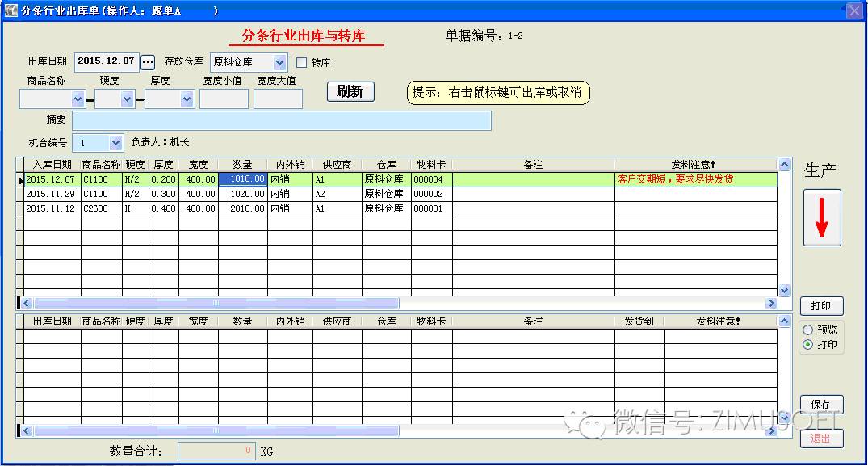Screen dimensions: 868x466
Task: Click the 数量 column header in upper table
Action: (x=242, y=165)
